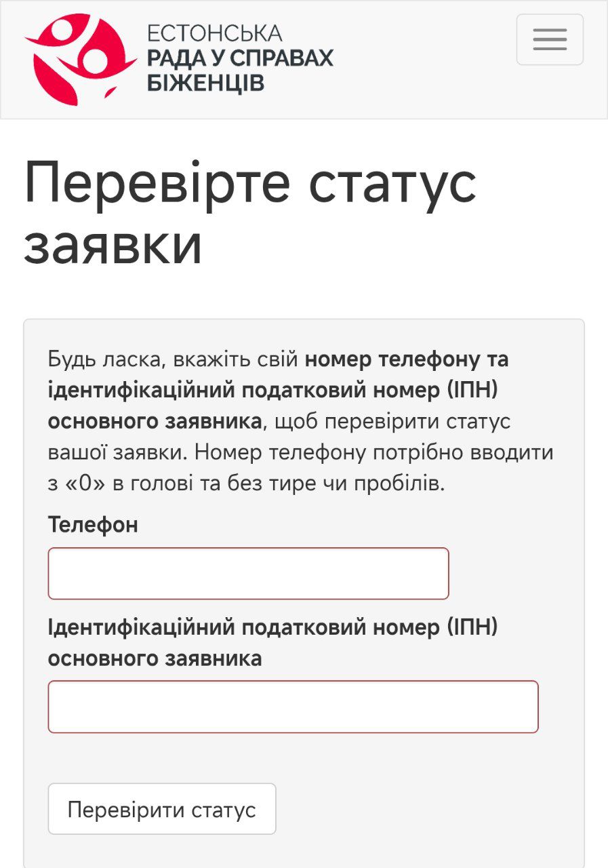Click the Перевірити статус button

pyautogui.click(x=162, y=808)
